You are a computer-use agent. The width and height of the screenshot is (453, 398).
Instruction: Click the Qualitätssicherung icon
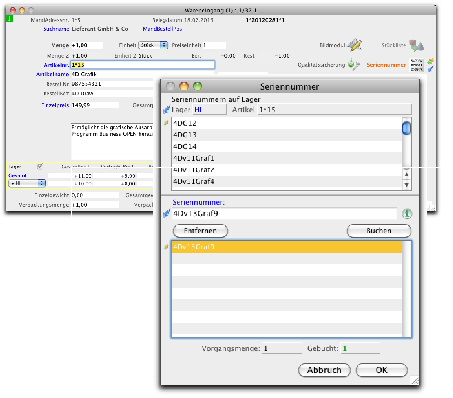353,64
